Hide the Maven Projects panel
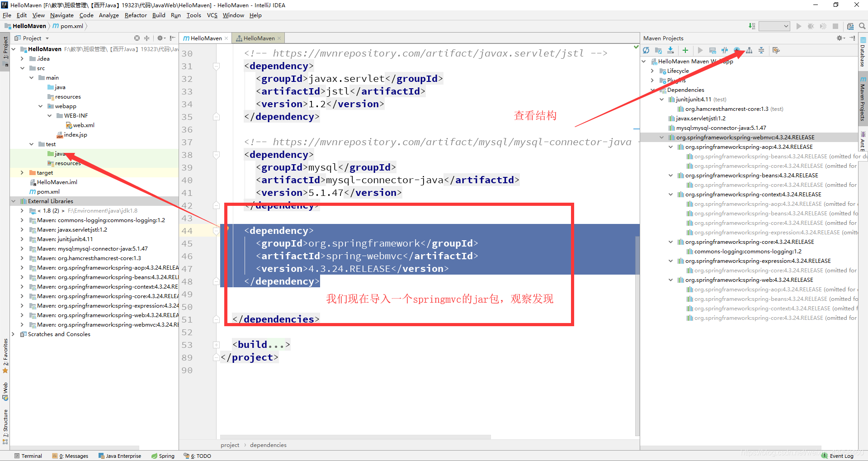This screenshot has height=461, width=868. click(852, 38)
